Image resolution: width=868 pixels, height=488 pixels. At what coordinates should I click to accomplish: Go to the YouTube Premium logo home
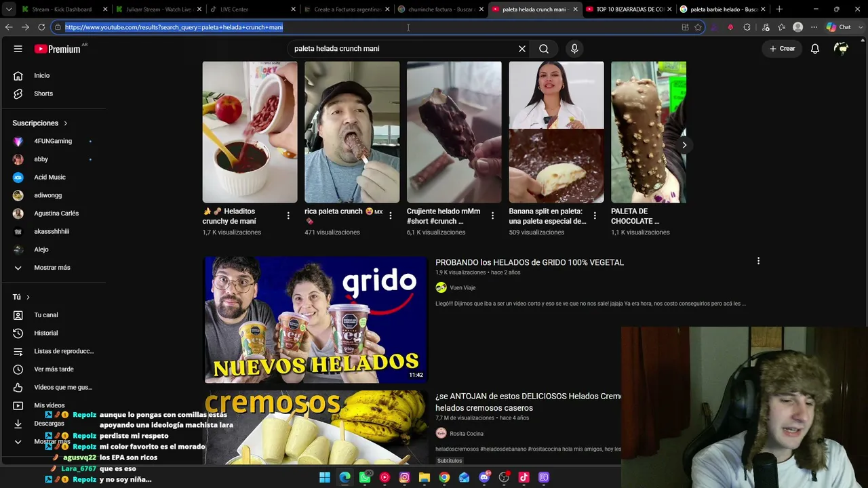[58, 49]
